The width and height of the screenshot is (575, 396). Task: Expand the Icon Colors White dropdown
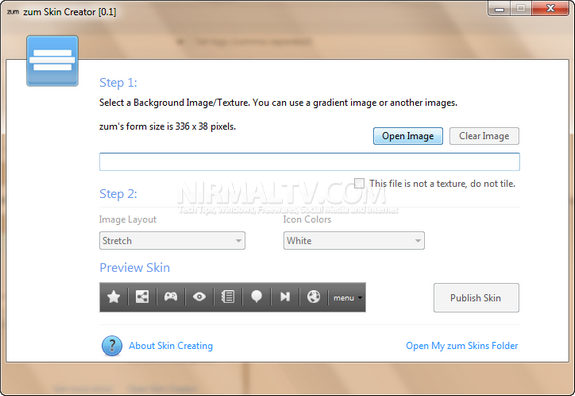coord(354,241)
